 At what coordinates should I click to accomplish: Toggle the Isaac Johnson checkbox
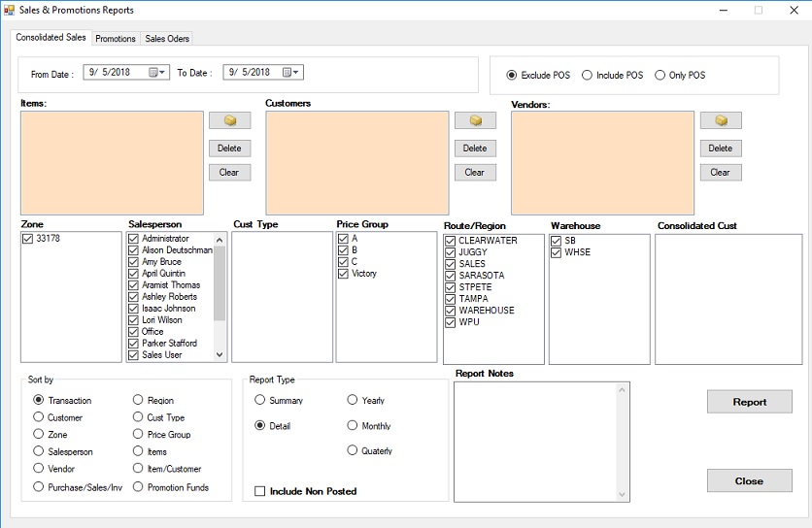tap(134, 309)
